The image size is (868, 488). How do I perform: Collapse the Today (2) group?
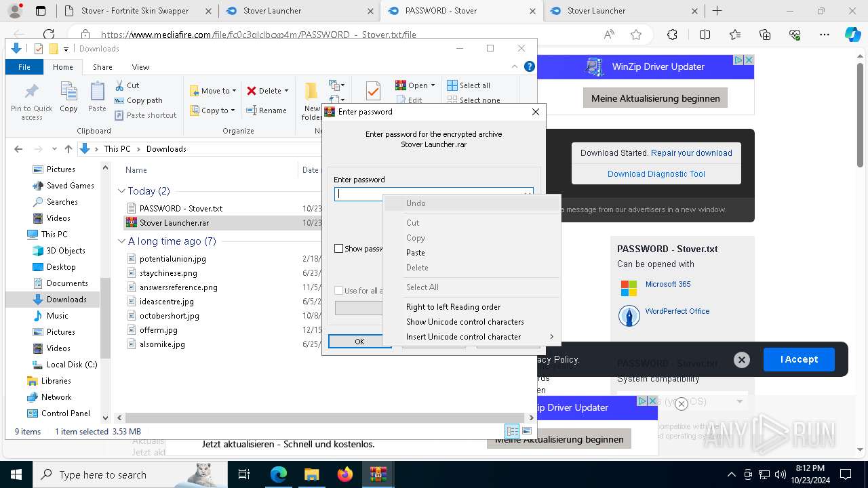coord(121,191)
